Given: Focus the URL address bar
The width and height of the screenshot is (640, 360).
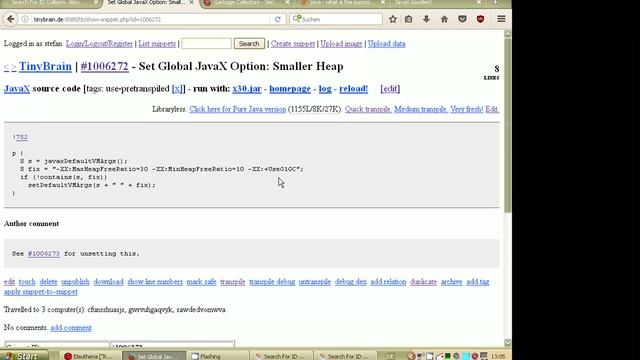Looking at the screenshot, I should tap(151, 19).
